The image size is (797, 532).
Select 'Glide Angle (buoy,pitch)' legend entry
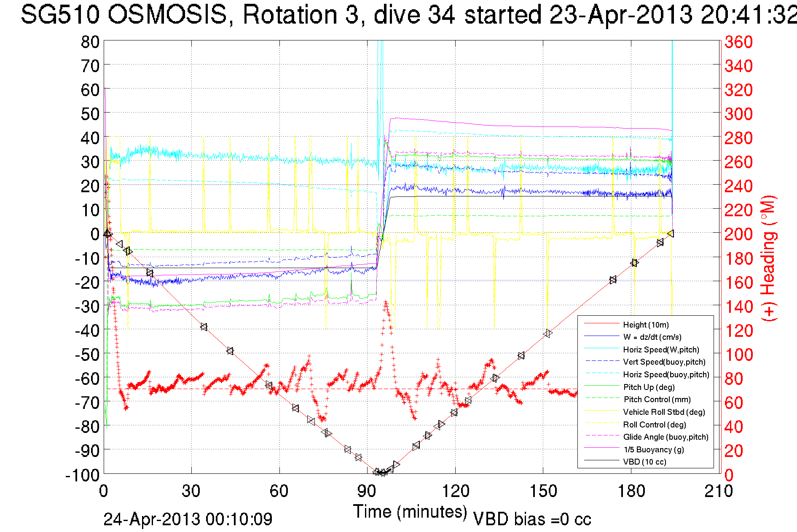pos(666,437)
